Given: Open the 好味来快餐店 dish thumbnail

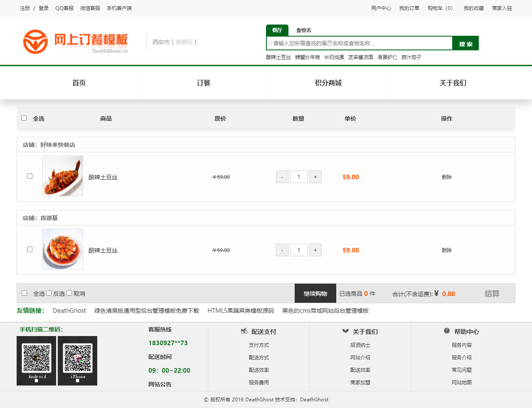Looking at the screenshot, I should (x=63, y=176).
